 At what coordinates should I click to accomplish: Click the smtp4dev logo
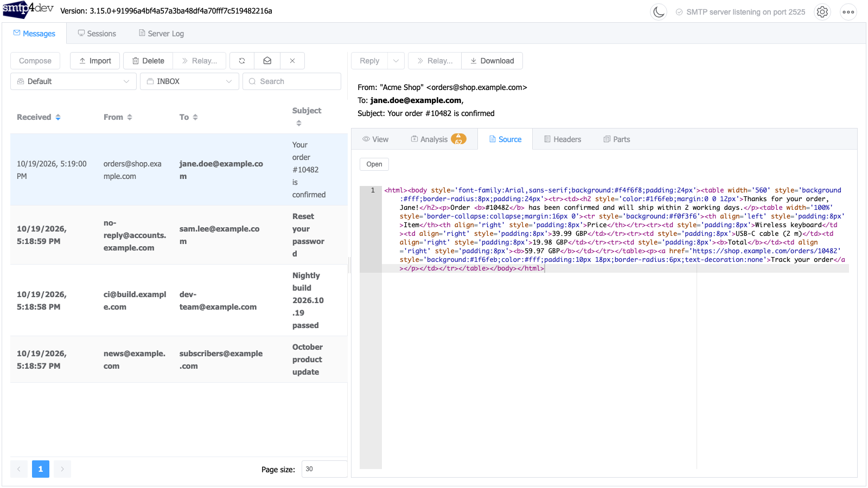coord(28,10)
